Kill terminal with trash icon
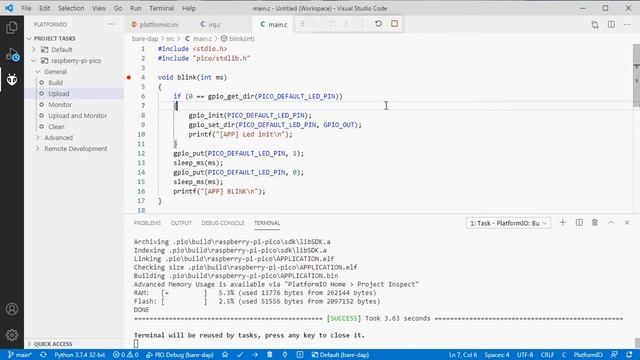 (x=595, y=222)
